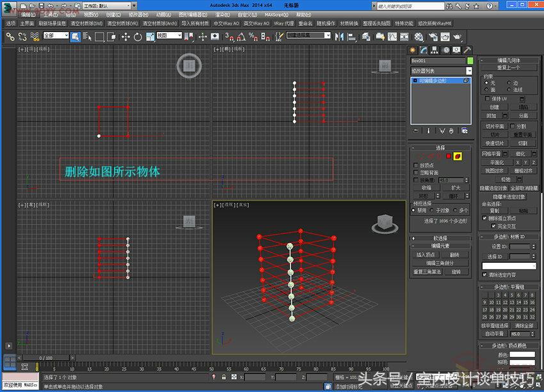Open the Material Editor from the main toolbar

coord(419,37)
